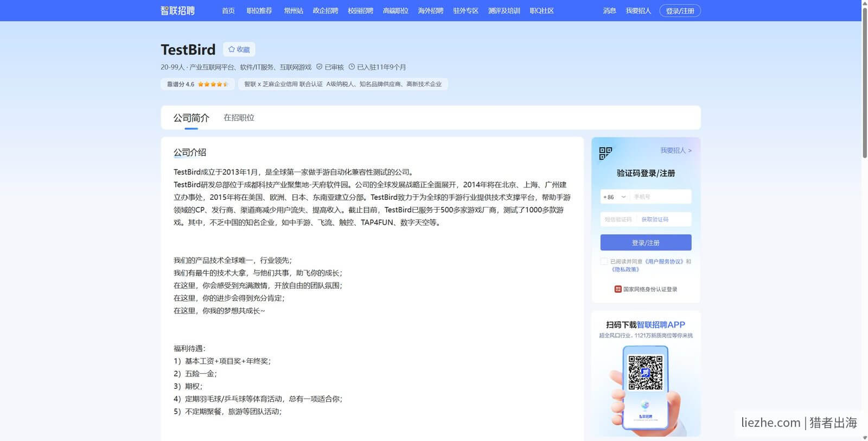
Task: Open the +86 country code dropdown
Action: click(x=615, y=197)
